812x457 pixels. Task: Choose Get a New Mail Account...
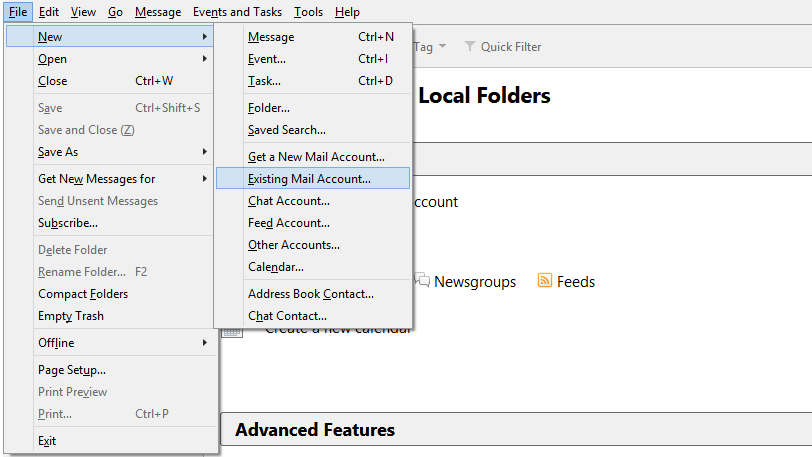(313, 156)
